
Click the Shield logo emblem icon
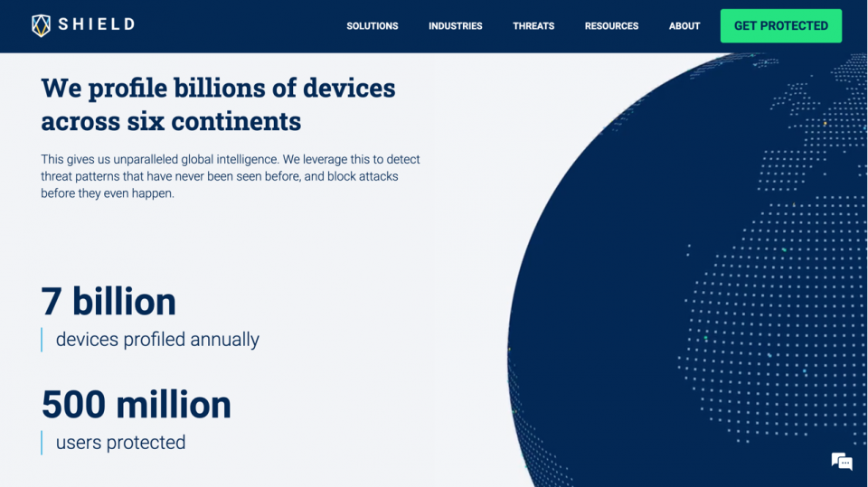click(41, 25)
